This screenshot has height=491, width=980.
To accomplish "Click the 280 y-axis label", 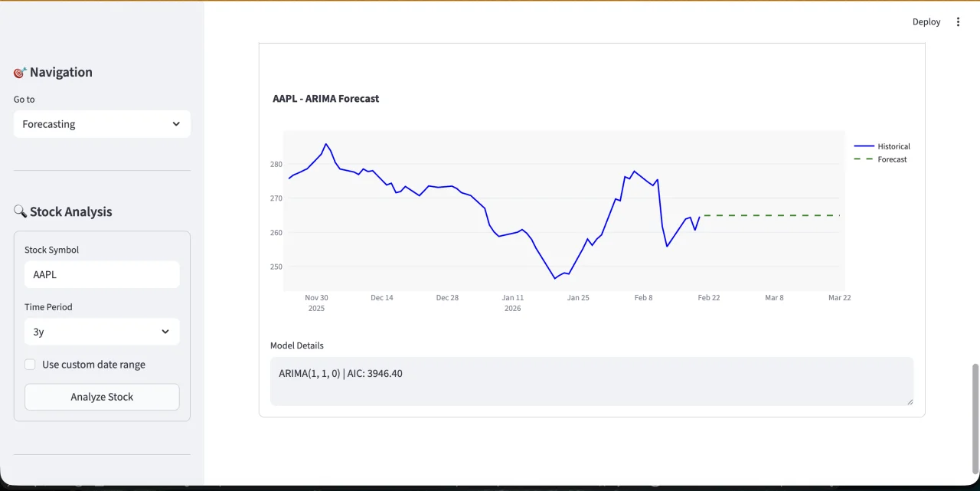I will tap(276, 165).
